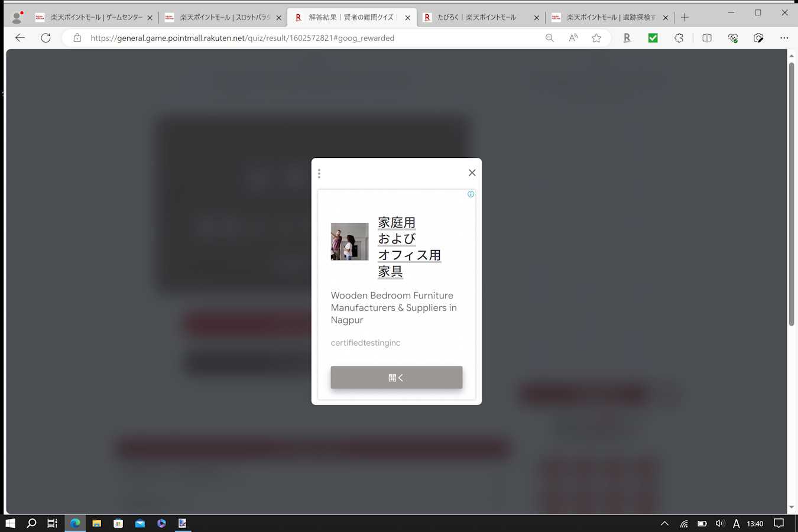Open Browser essentials heart icon
Viewport: 798px width, 532px height.
pyautogui.click(x=733, y=38)
